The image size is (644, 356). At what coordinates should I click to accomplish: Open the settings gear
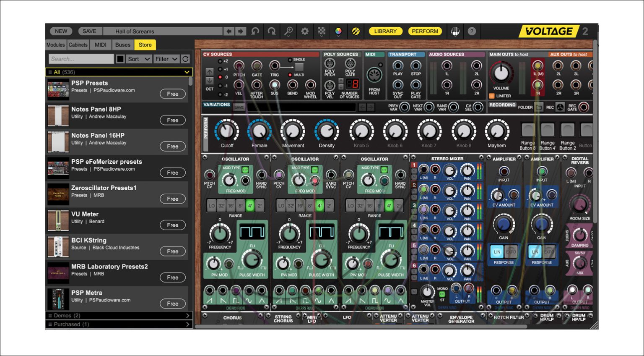point(304,31)
